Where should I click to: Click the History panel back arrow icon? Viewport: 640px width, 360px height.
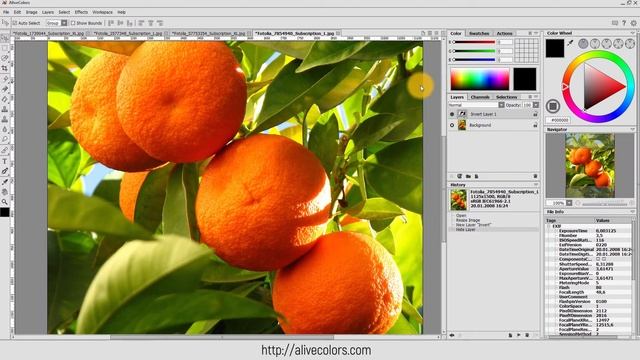452,335
